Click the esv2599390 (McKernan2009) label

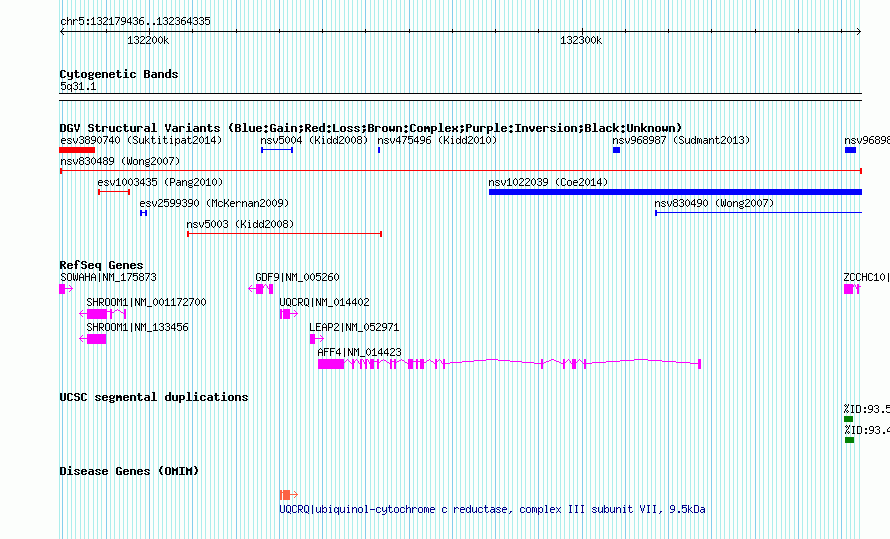point(215,203)
